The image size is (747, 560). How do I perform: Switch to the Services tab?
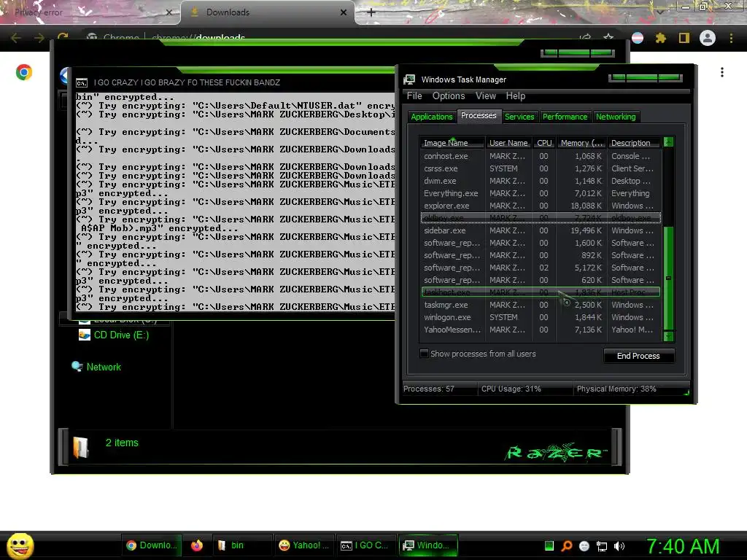[519, 117]
